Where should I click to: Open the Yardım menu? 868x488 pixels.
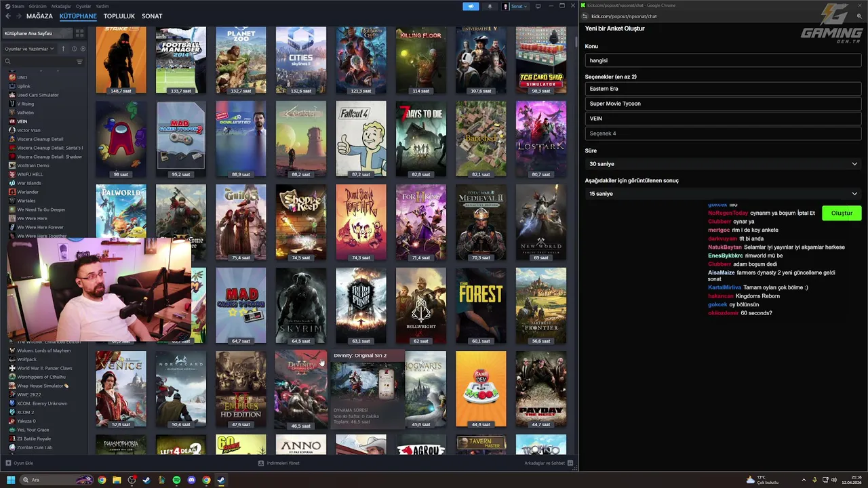(x=102, y=6)
